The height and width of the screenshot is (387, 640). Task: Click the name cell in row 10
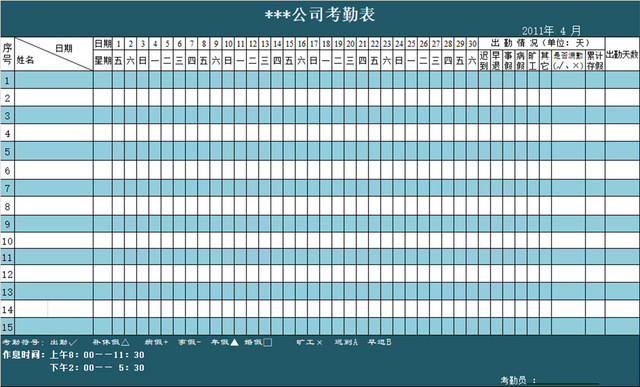54,241
